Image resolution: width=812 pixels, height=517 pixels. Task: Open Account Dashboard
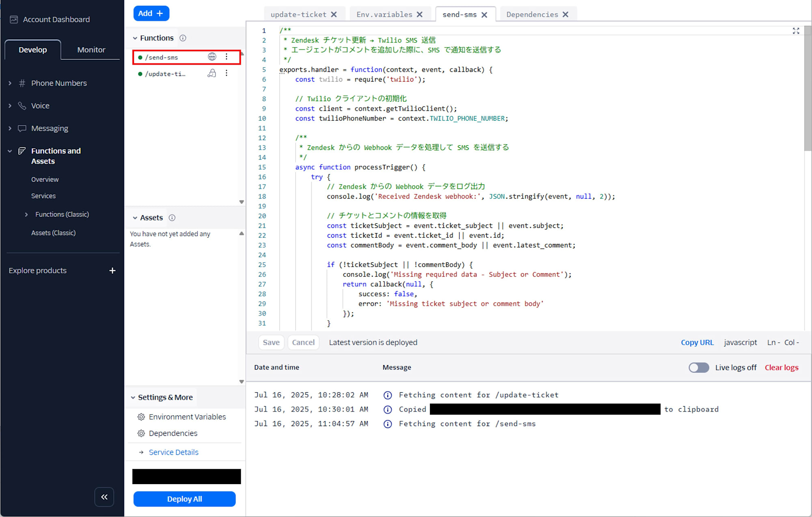coord(56,19)
